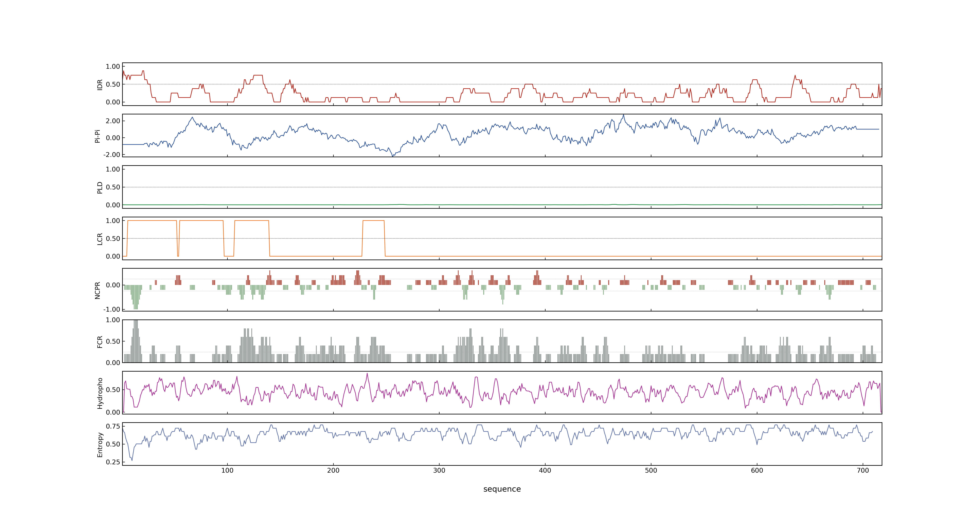Click the 2.00 tick on Pi-Pi axis
This screenshot has width=980, height=523.
point(113,121)
